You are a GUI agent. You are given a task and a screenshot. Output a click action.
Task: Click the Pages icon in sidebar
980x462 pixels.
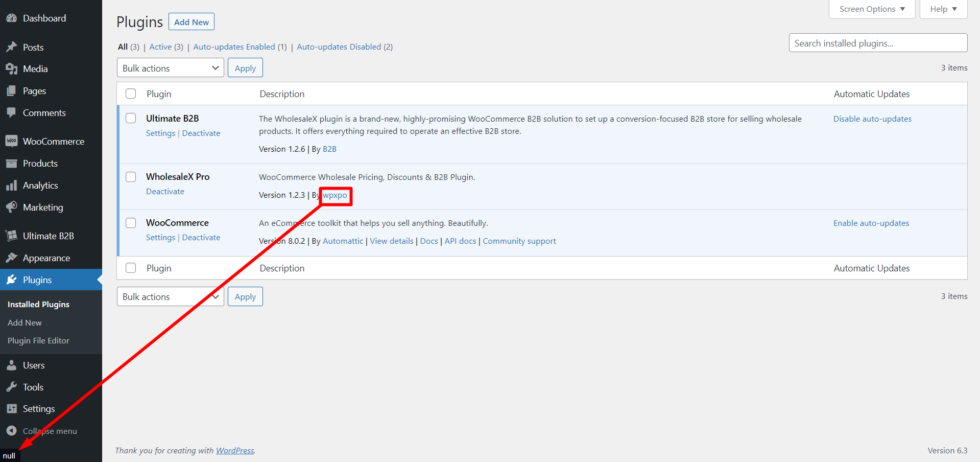coord(11,91)
